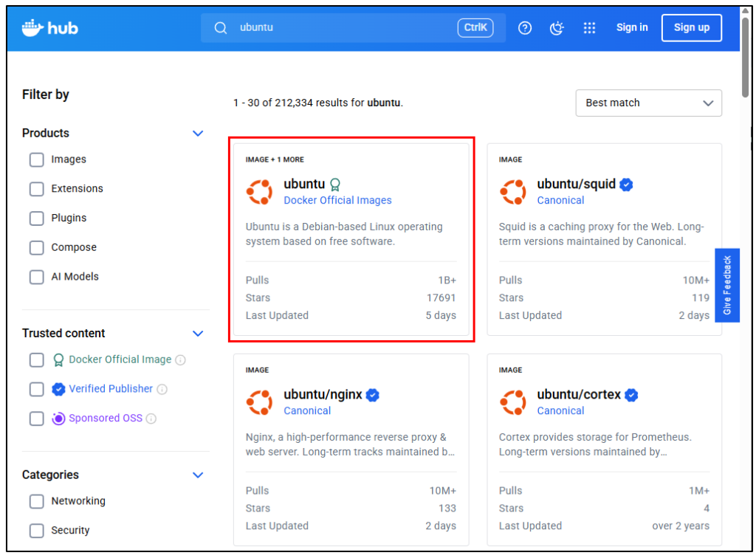The image size is (756, 558).
Task: Enable the Extensions filter checkbox
Action: coord(36,189)
